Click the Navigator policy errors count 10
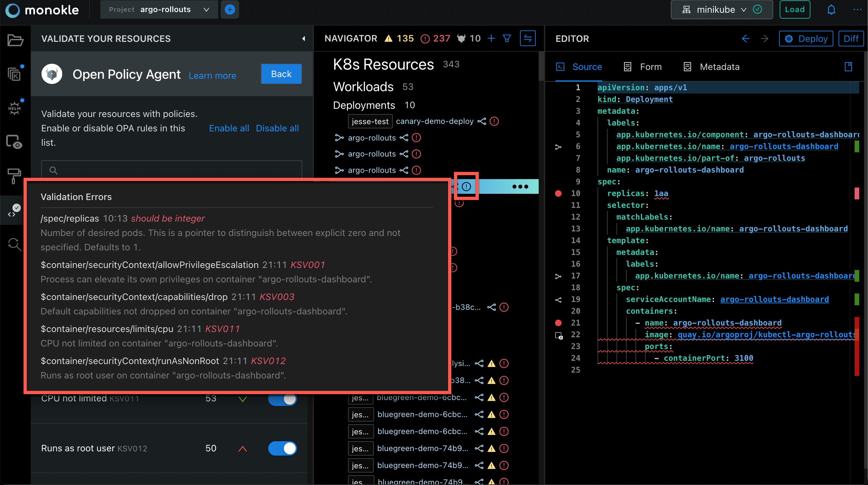Viewport: 868px width, 485px height. click(x=469, y=38)
